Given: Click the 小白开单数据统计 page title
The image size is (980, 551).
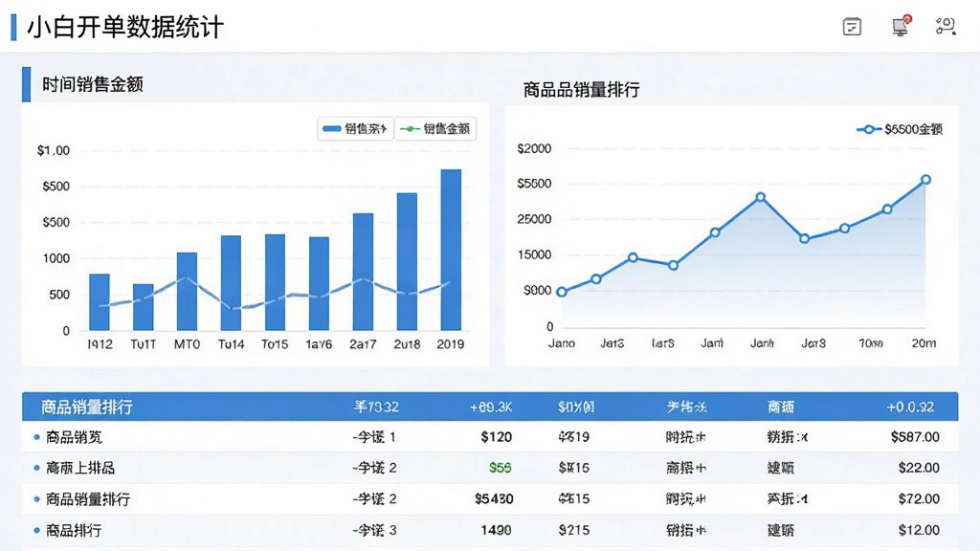Looking at the screenshot, I should 125,28.
